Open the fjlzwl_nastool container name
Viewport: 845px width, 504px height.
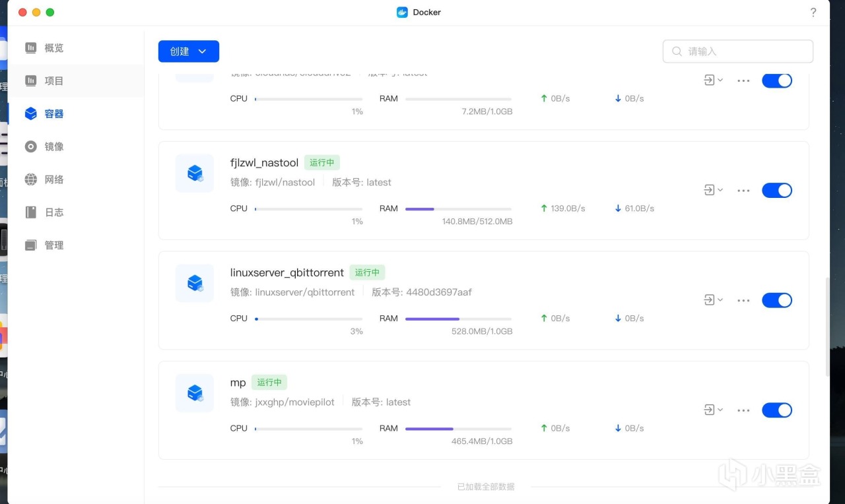pos(264,163)
